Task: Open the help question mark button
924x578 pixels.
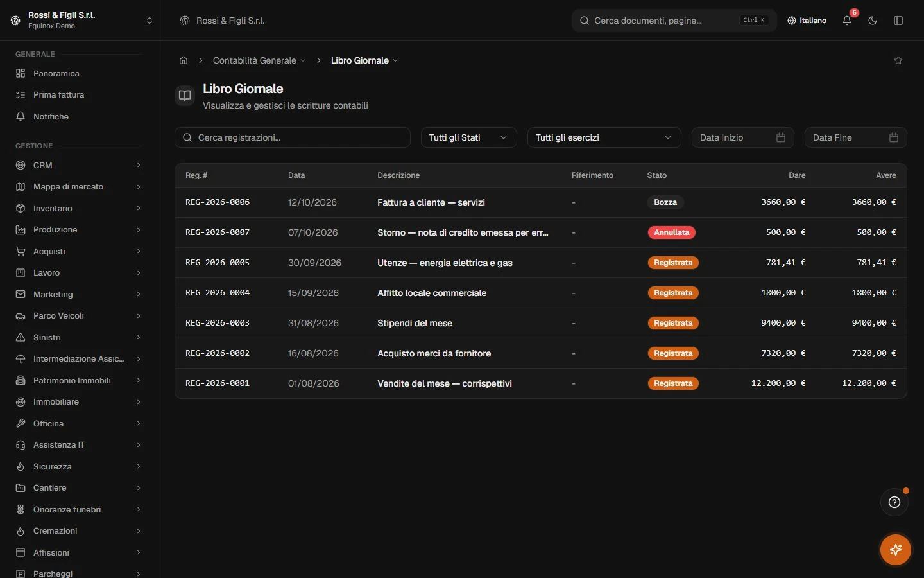Action: pyautogui.click(x=894, y=502)
